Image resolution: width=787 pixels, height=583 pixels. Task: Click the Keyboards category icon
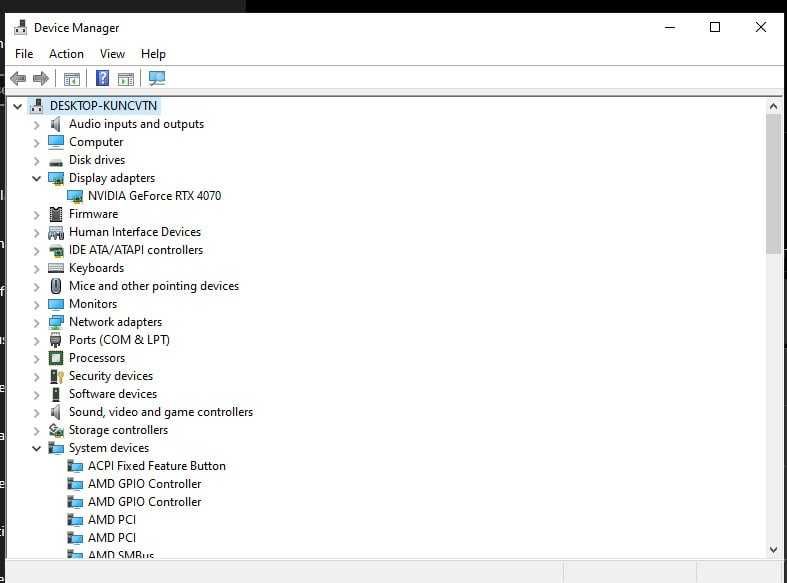[x=56, y=268]
